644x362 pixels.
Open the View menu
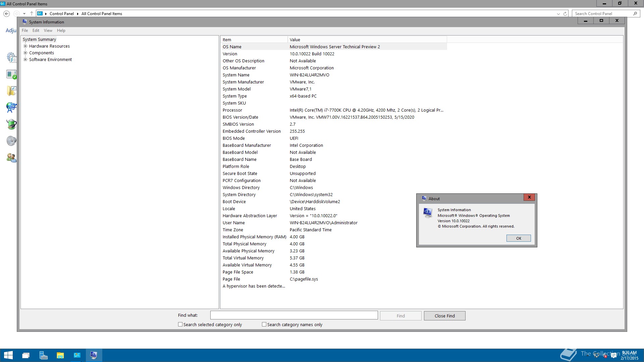click(x=48, y=31)
